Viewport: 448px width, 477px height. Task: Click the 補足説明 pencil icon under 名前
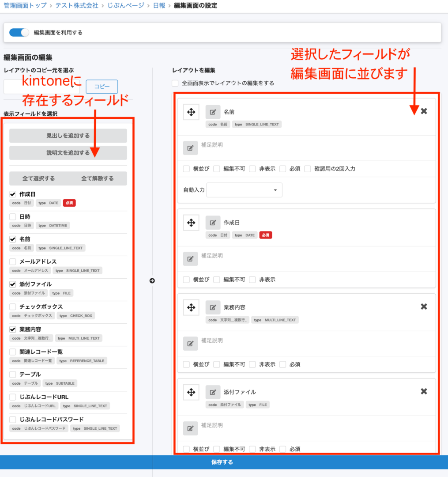point(191,148)
